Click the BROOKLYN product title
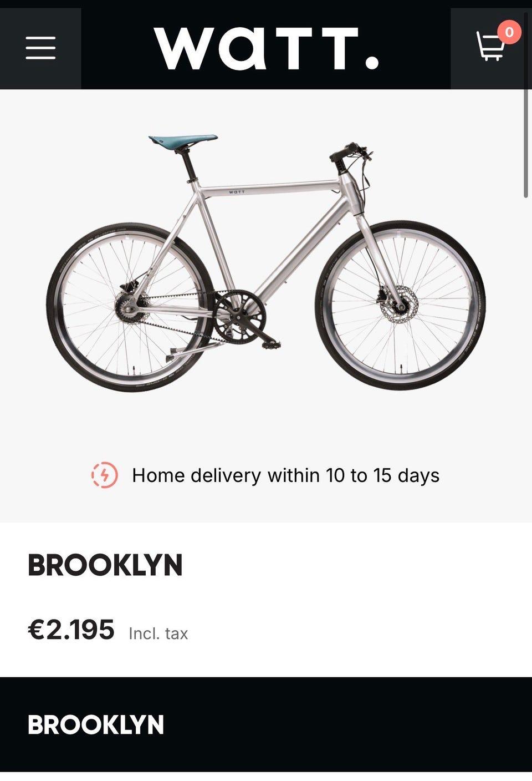532x781 pixels. tap(105, 565)
